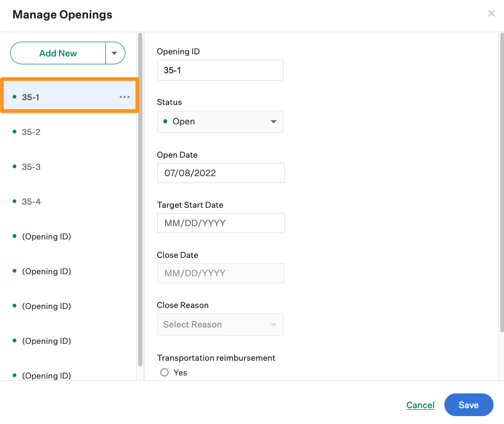Click the green status dot beside 35-2
This screenshot has width=504, height=424.
pos(14,132)
